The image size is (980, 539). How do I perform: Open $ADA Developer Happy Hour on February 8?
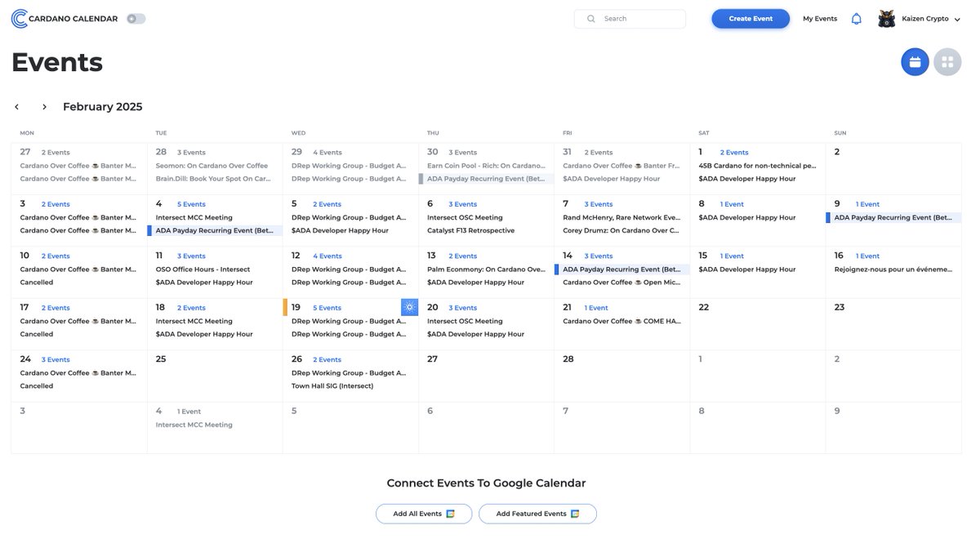point(747,217)
